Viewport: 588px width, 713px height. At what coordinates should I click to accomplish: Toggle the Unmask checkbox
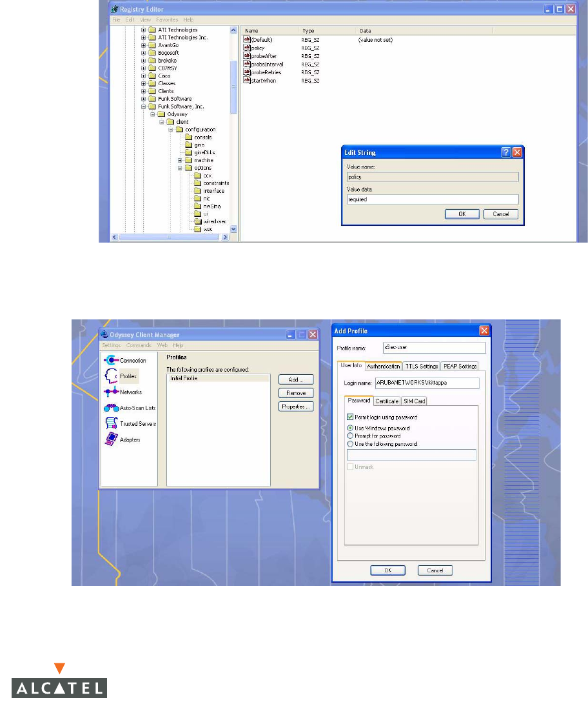[350, 467]
